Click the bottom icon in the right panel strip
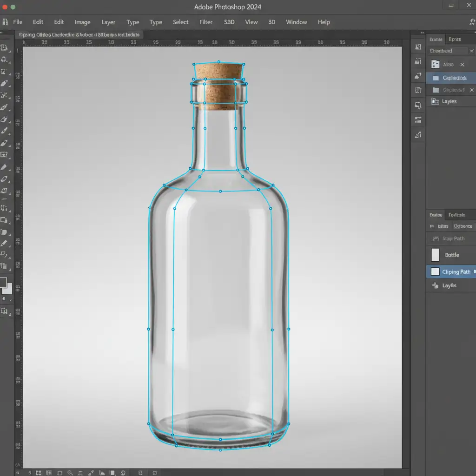Image resolution: width=476 pixels, height=476 pixels. click(418, 135)
